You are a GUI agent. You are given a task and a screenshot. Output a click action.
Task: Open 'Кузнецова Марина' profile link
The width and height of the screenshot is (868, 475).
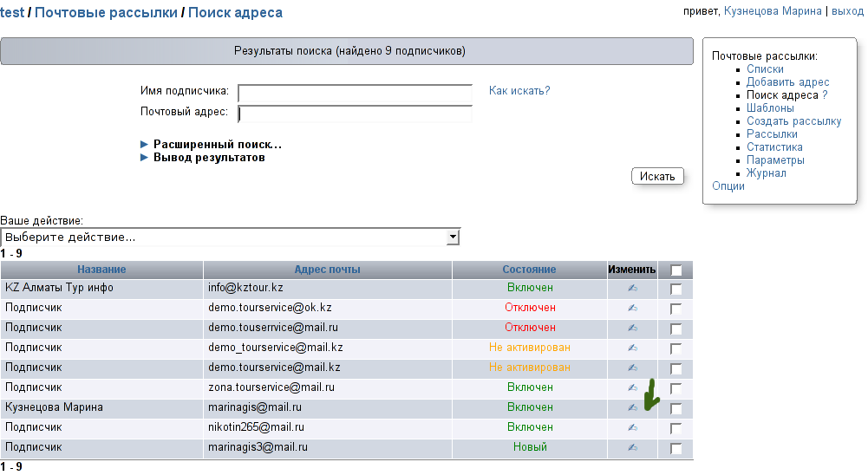[773, 11]
